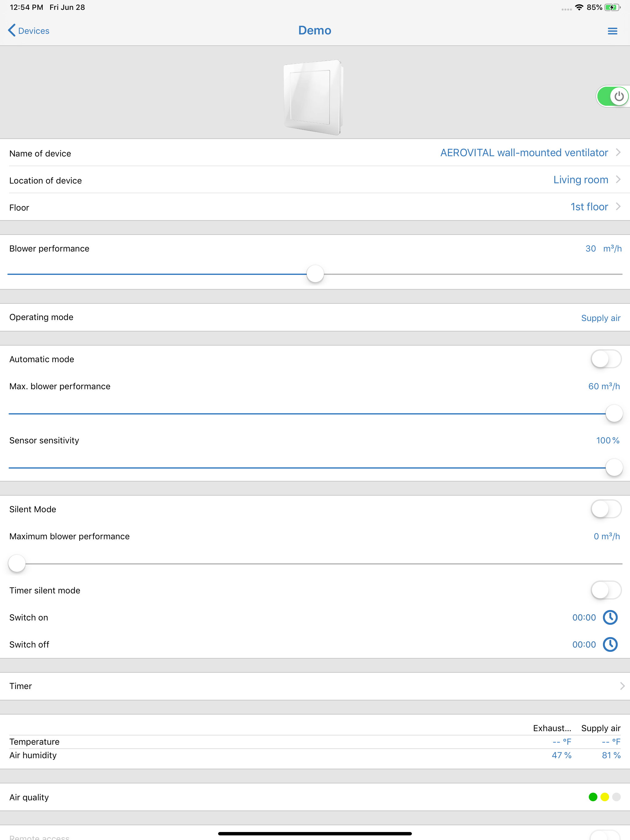630x840 pixels.
Task: Enable Automatic mode switch
Action: click(x=606, y=359)
